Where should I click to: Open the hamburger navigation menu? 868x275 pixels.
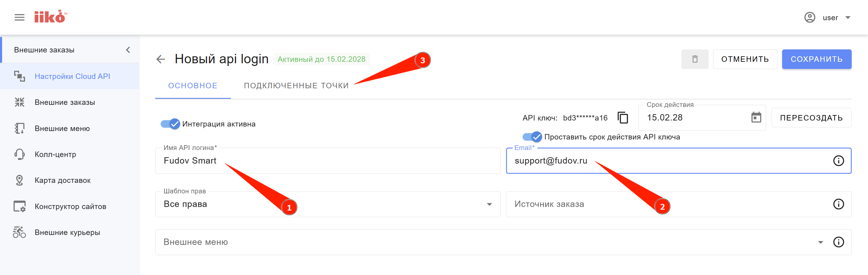20,17
